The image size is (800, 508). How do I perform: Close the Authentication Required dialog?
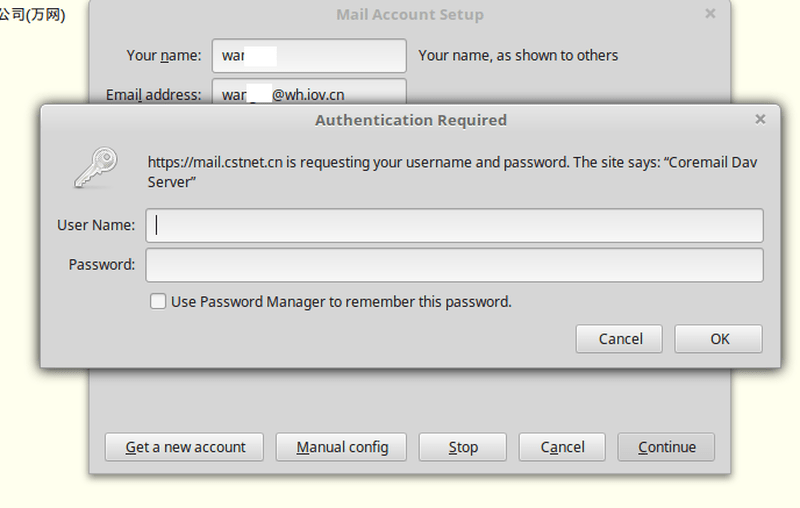click(760, 119)
